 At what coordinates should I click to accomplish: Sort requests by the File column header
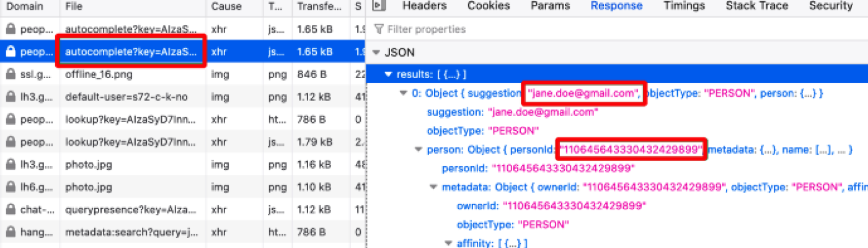point(74,7)
